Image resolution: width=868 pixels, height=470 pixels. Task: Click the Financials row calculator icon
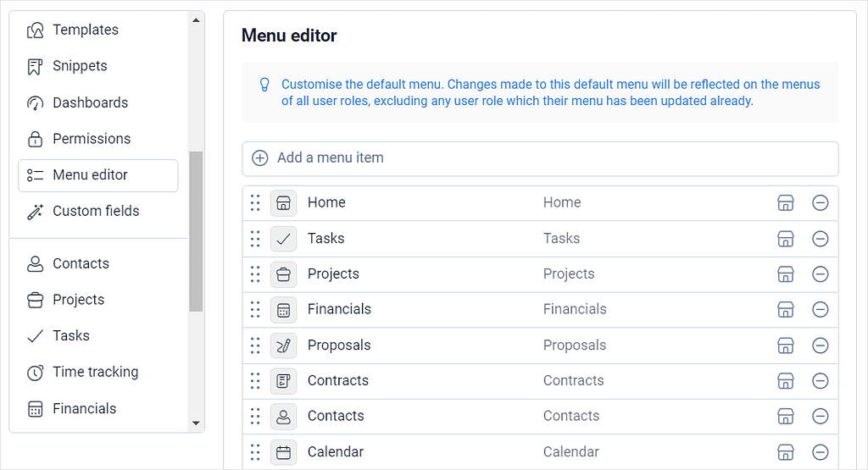[x=283, y=310]
